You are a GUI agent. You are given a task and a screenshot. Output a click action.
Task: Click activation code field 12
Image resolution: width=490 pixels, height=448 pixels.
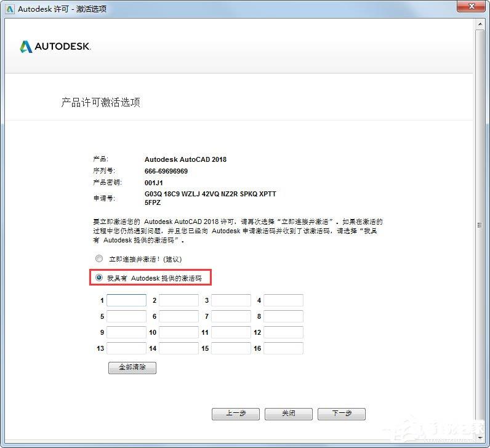point(283,332)
